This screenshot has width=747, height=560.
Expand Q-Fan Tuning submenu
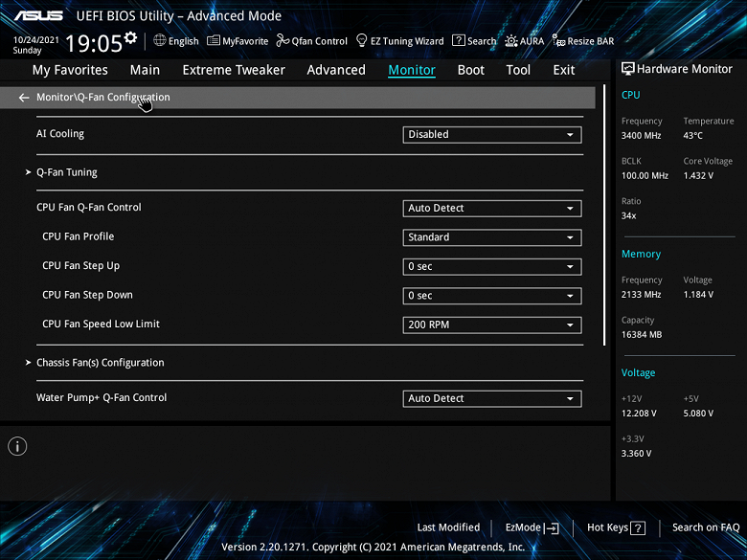[67, 172]
